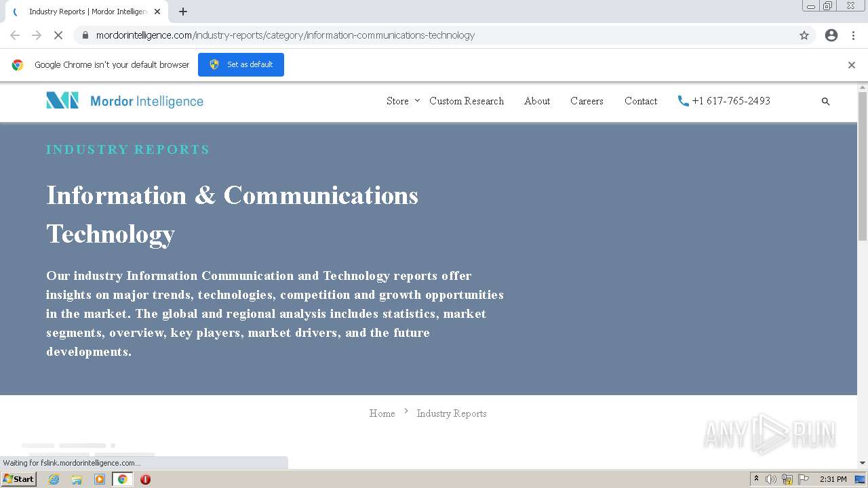
Task: Go to Custom Research page
Action: (467, 101)
